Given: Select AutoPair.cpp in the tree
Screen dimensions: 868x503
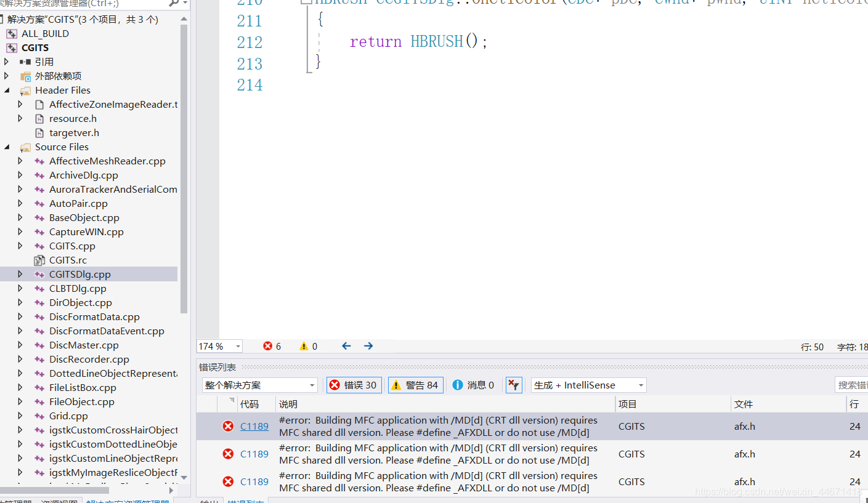Looking at the screenshot, I should click(x=78, y=203).
